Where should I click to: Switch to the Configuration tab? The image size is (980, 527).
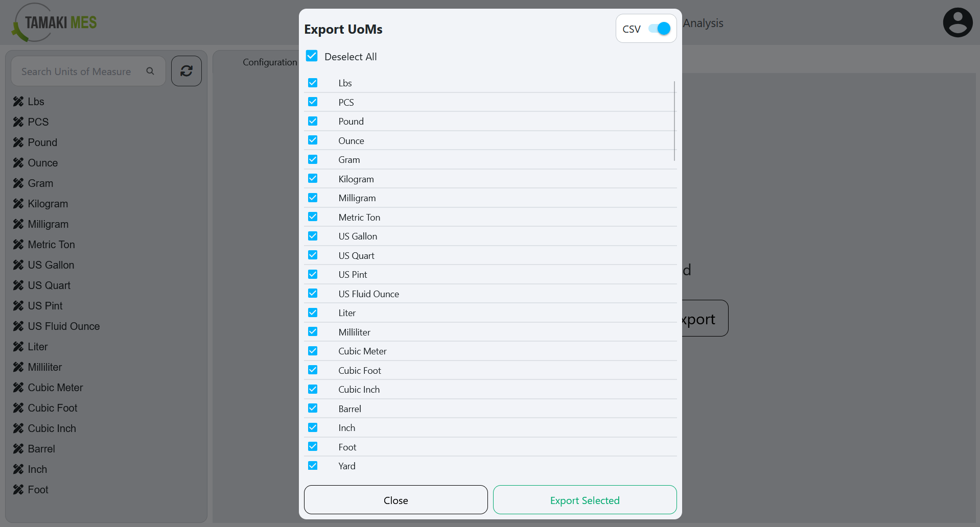(x=270, y=62)
